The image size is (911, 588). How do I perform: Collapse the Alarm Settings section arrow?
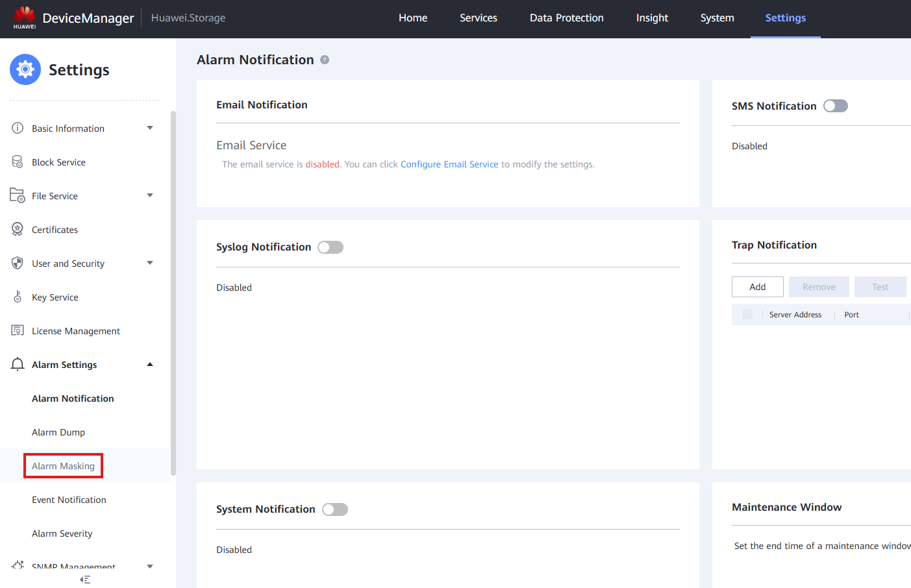coord(150,364)
